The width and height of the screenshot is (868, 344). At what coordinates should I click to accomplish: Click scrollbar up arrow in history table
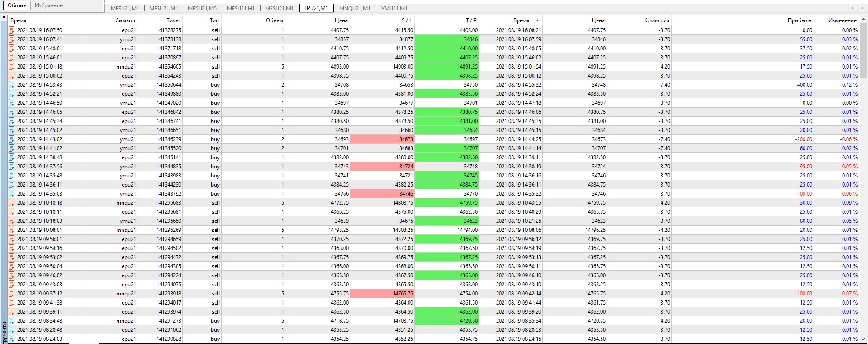coord(863,20)
